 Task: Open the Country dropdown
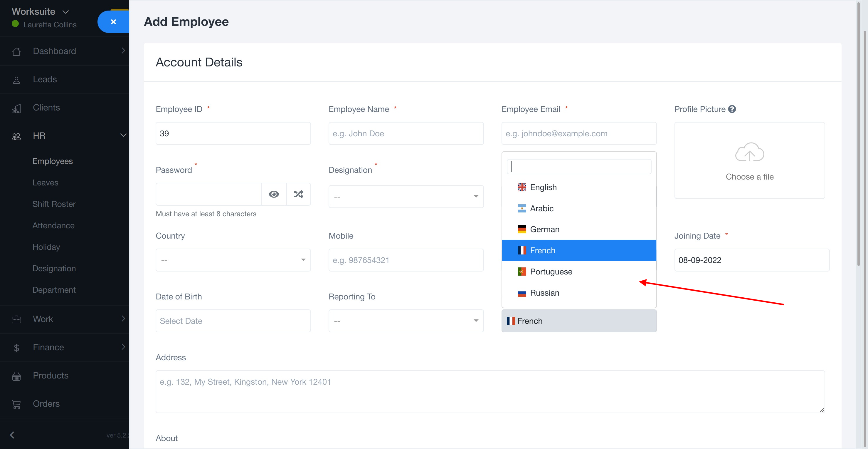tap(233, 260)
